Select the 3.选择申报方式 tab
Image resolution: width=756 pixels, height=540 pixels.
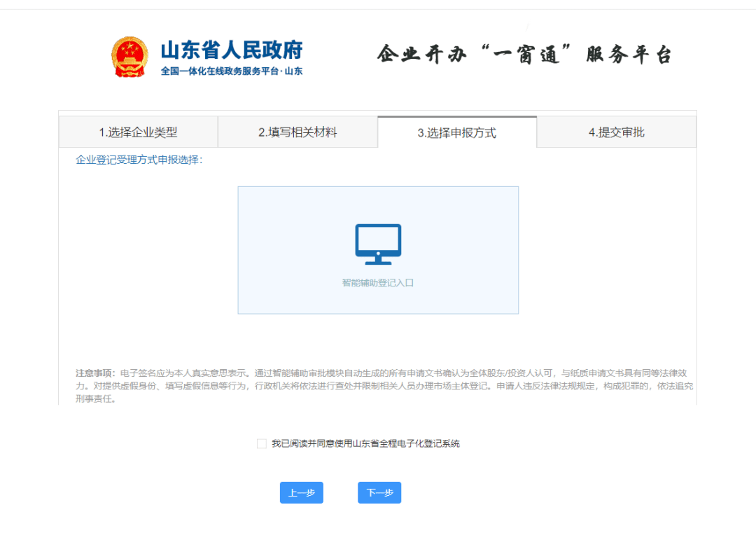456,132
